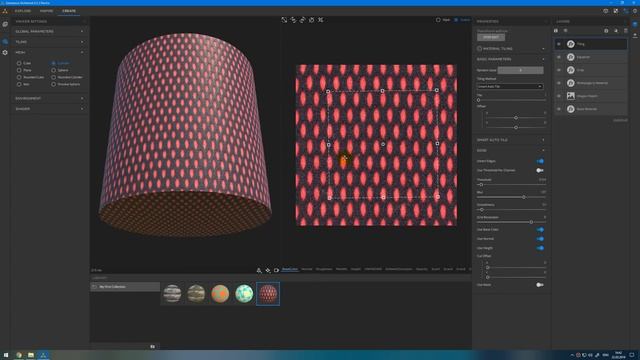Screen dimensions: 640x360
Task: Click the Random seed input field
Action: pos(520,70)
